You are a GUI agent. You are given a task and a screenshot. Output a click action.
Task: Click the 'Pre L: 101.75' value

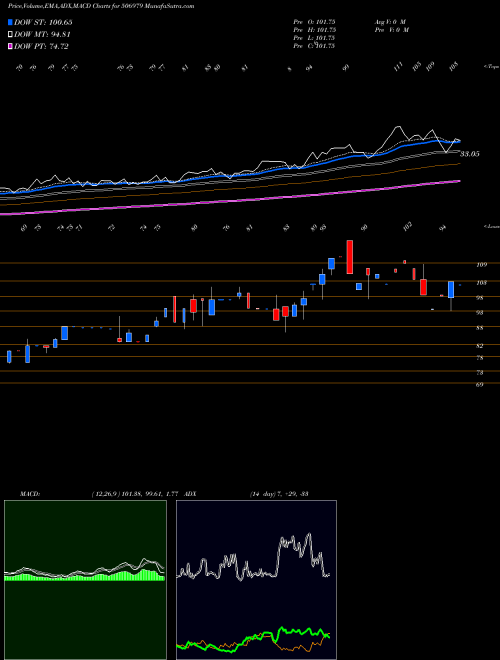(314, 38)
